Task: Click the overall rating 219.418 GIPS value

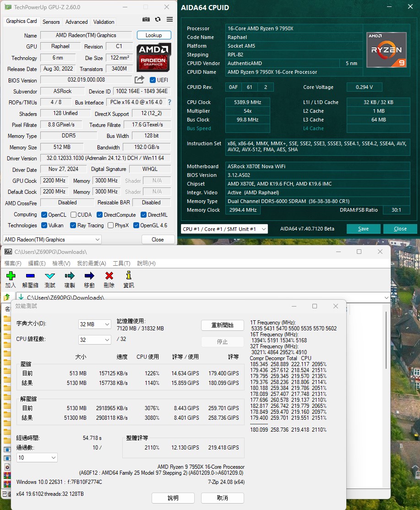Action: (224, 448)
